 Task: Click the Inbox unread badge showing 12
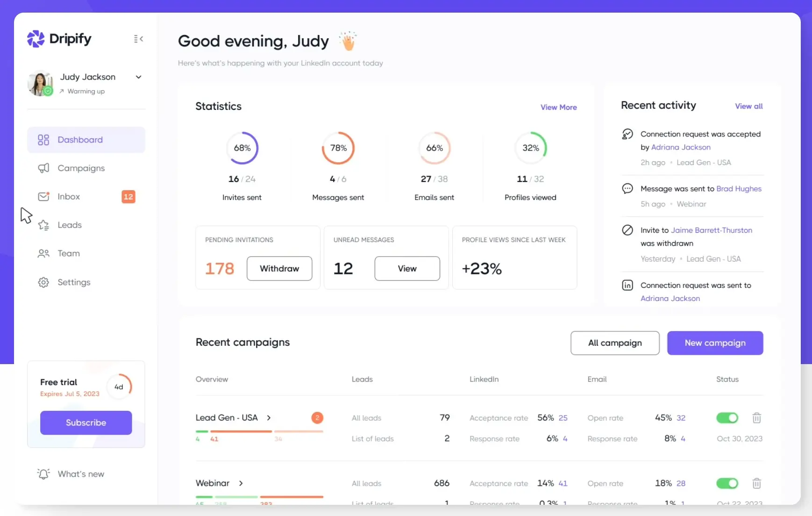tap(128, 197)
